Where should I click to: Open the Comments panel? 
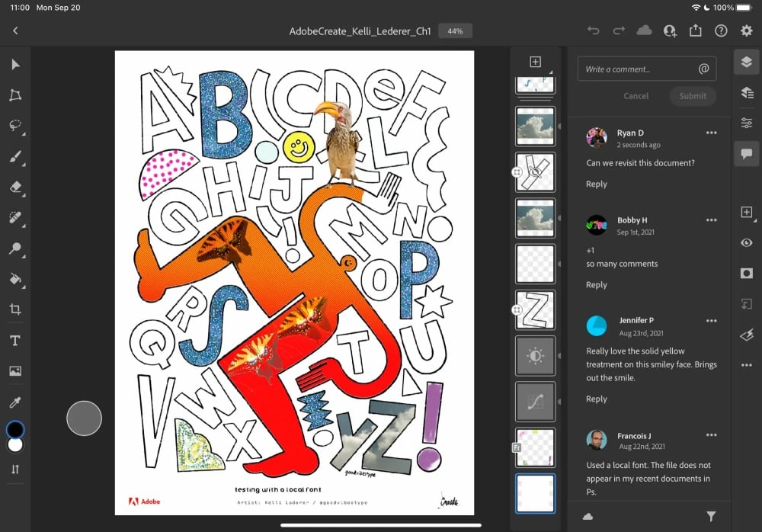[x=746, y=153]
